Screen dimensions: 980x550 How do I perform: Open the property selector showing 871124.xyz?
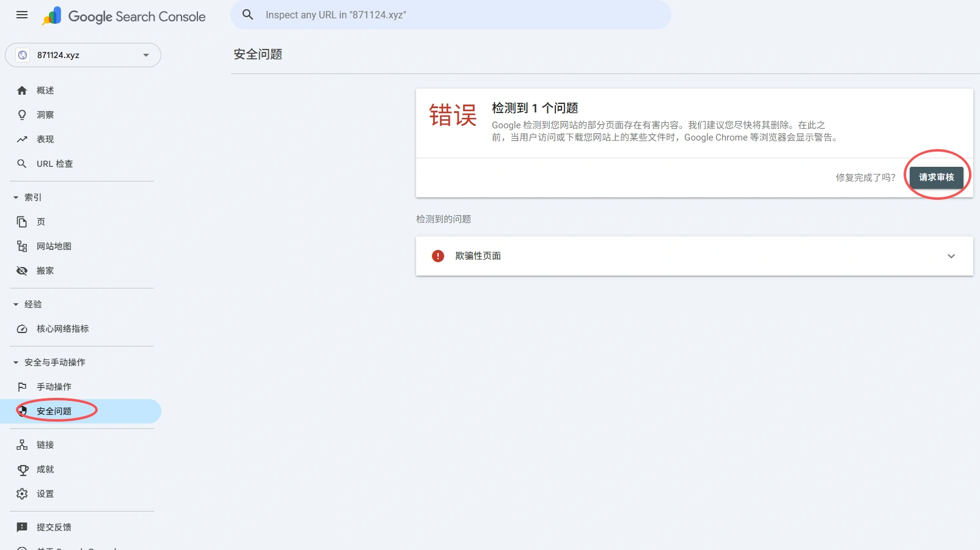click(x=83, y=55)
